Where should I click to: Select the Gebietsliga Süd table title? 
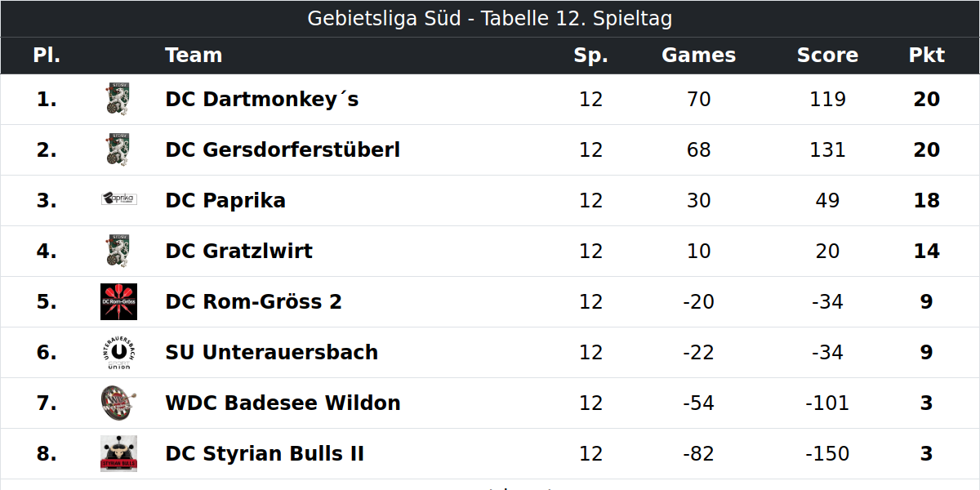tap(490, 19)
